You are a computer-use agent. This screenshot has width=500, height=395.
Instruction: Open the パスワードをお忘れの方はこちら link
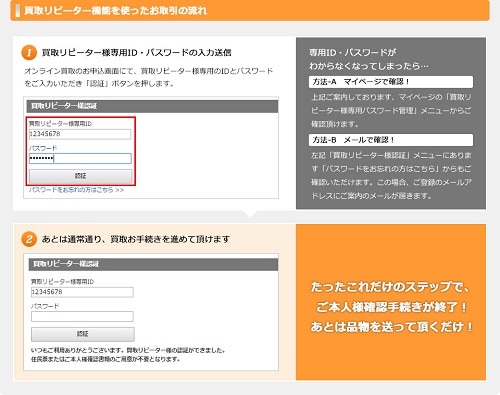point(76,190)
